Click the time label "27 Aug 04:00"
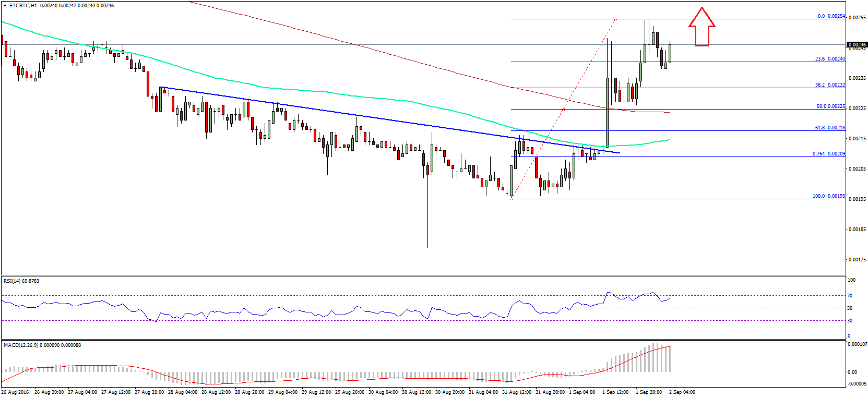This screenshot has width=868, height=398. pyautogui.click(x=82, y=392)
